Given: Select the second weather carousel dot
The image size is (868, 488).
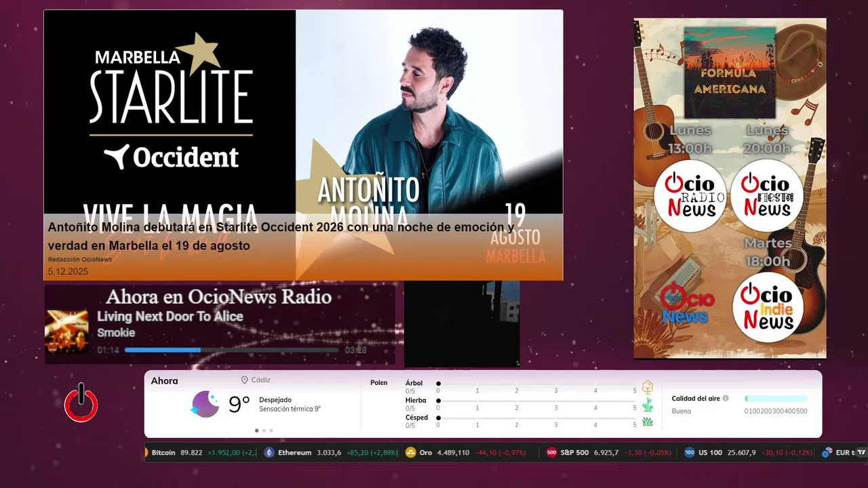Looking at the screenshot, I should (x=264, y=430).
